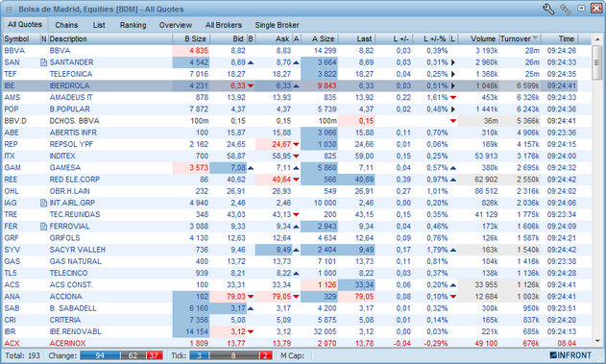This screenshot has width=606, height=364.
Task: Click the Total: 193 status entry
Action: [x=22, y=355]
